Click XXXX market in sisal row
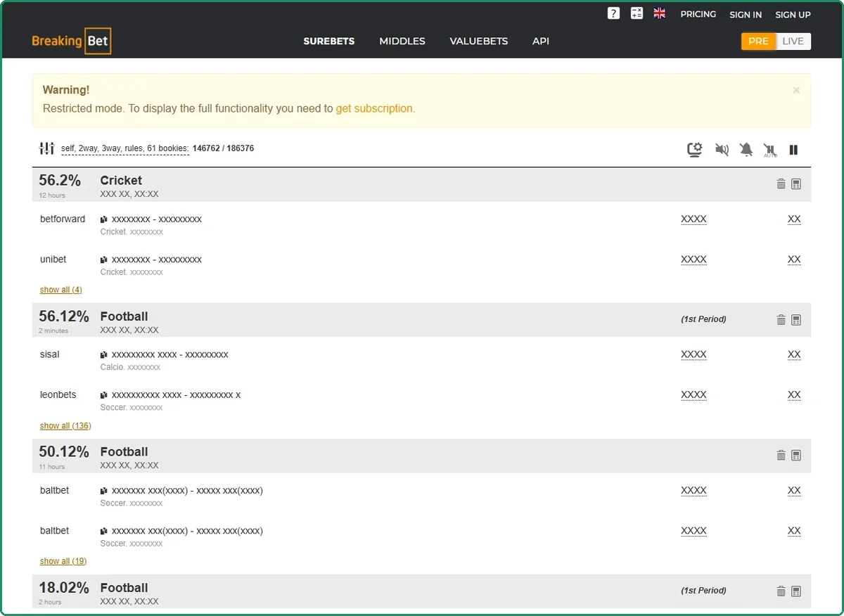This screenshot has height=616, width=844. (x=693, y=354)
